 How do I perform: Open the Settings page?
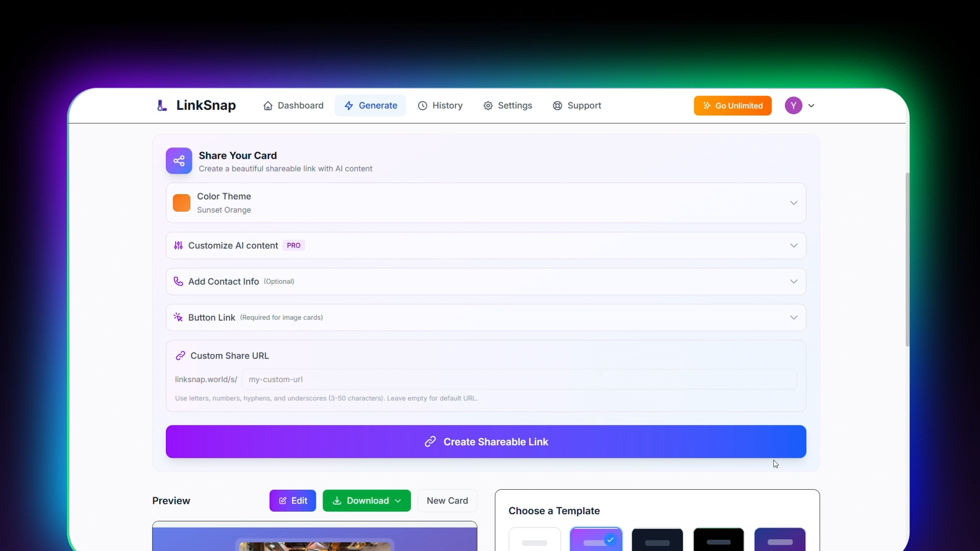coord(508,106)
